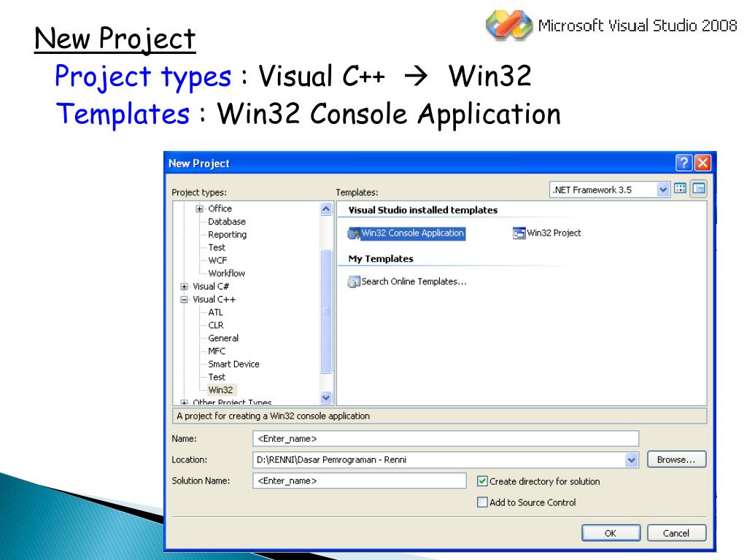Close the New Project dialog
Viewport: 747px width, 560px height.
703,163
